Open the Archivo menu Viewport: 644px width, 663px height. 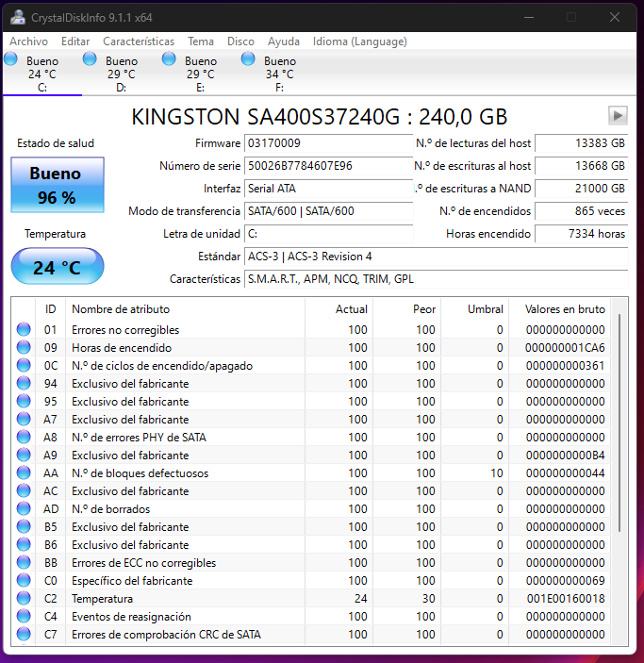[28, 41]
